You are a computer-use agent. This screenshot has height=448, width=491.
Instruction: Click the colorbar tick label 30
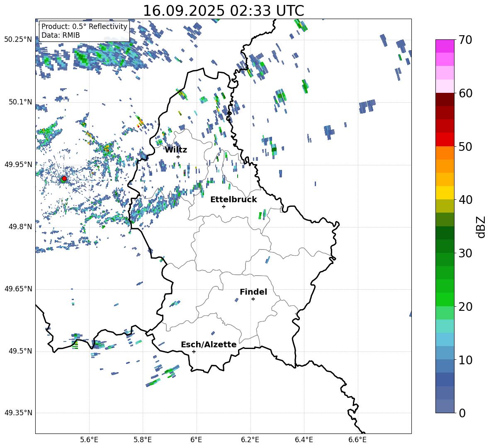click(x=465, y=253)
